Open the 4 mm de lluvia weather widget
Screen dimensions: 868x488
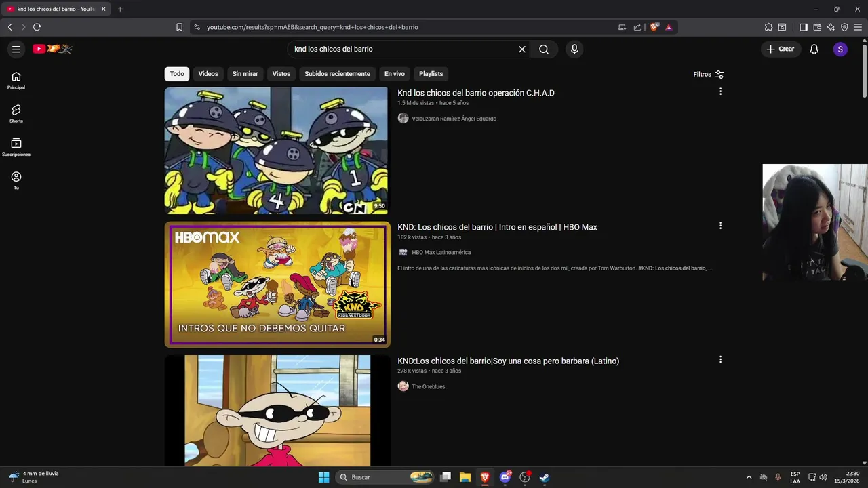coord(34,477)
